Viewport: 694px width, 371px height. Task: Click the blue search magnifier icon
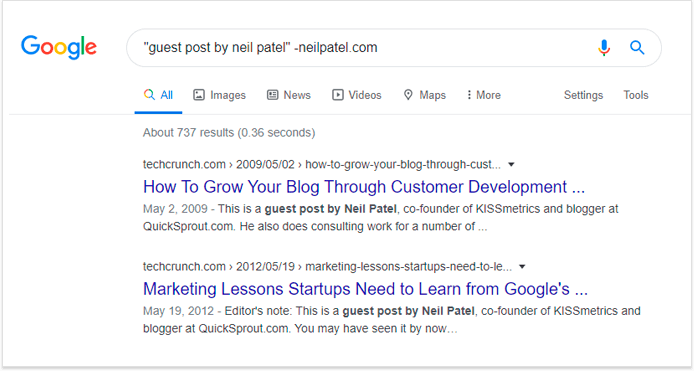click(x=637, y=47)
